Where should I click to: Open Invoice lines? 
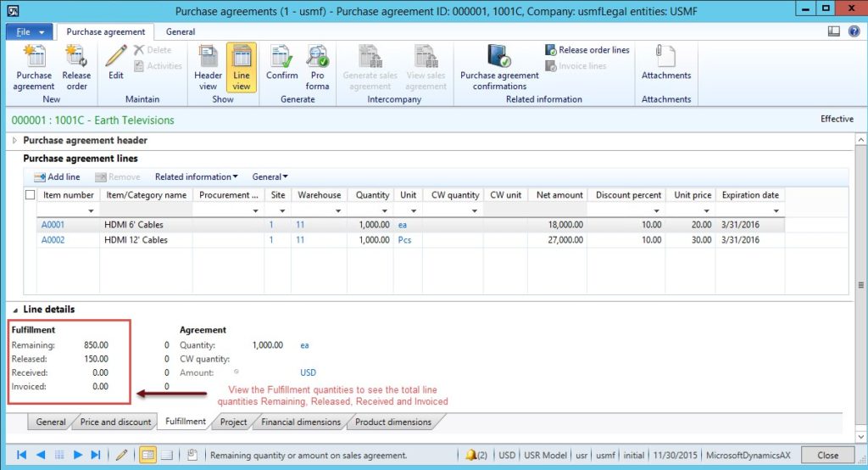pyautogui.click(x=576, y=66)
